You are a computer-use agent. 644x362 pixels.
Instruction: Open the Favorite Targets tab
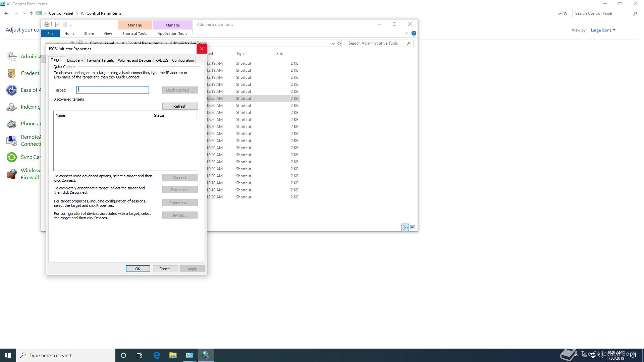(x=100, y=60)
